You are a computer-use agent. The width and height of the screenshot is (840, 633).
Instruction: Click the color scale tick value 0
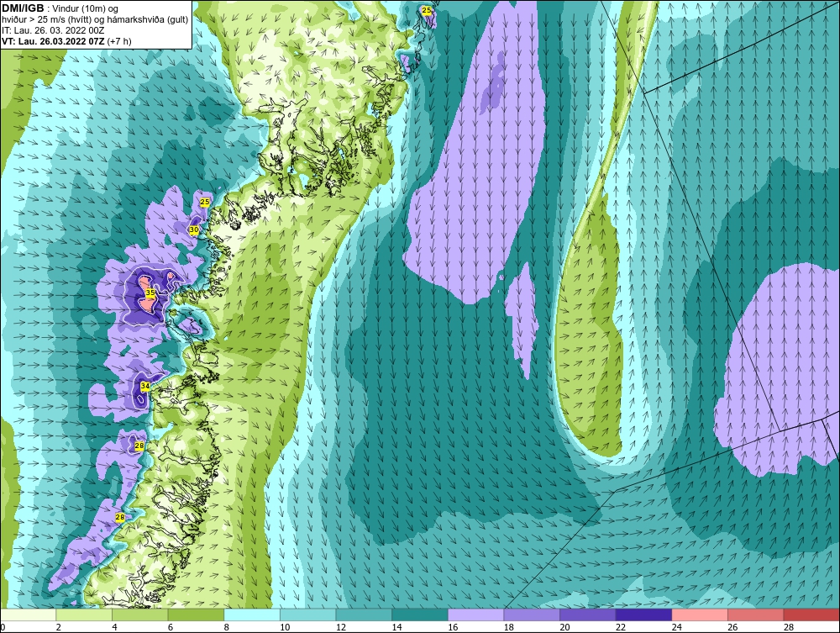click(3, 628)
